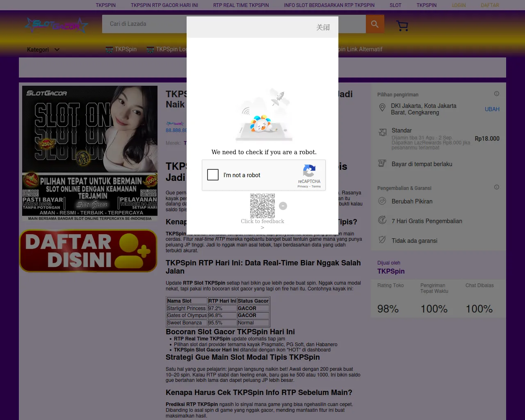Click the 98% Rating Toko value
The width and height of the screenshot is (525, 420).
(388, 309)
